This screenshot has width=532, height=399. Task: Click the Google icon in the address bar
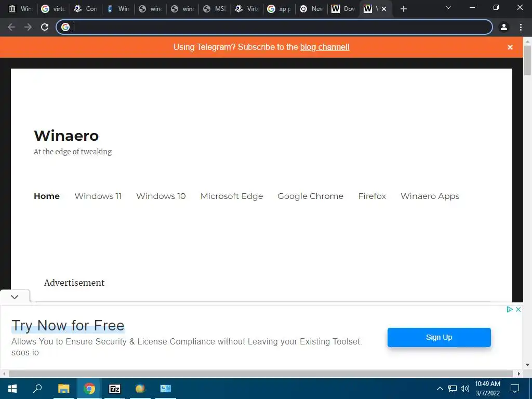[65, 27]
